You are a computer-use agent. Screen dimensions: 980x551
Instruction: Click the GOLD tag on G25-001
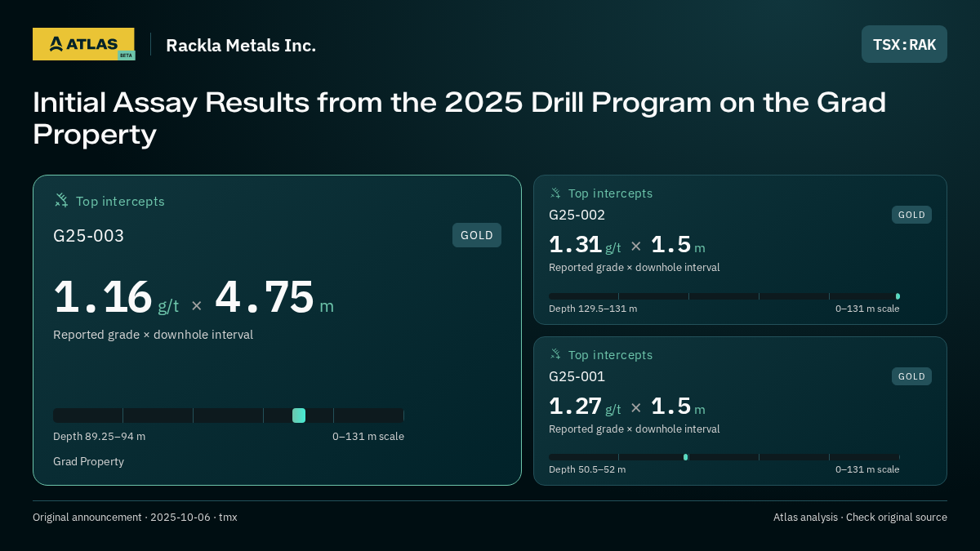point(911,376)
